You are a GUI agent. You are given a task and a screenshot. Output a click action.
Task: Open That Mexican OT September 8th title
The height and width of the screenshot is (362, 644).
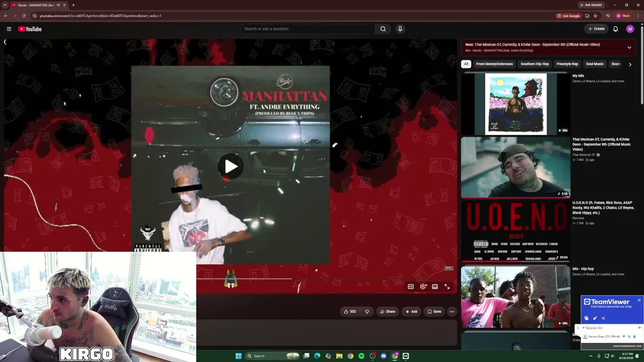coord(601,144)
